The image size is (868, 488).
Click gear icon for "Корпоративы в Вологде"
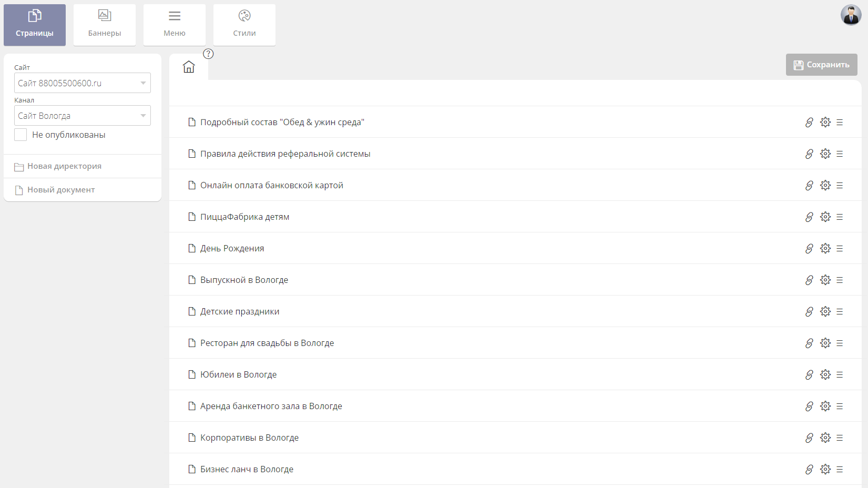coord(825,438)
